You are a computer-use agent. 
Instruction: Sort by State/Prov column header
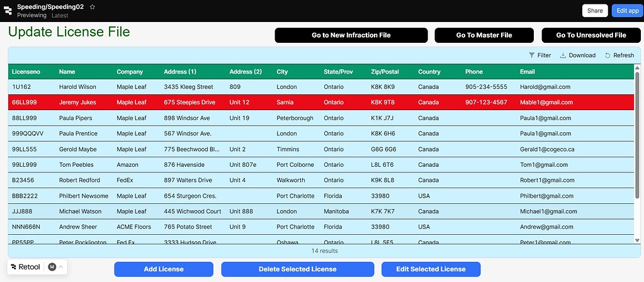tap(339, 72)
